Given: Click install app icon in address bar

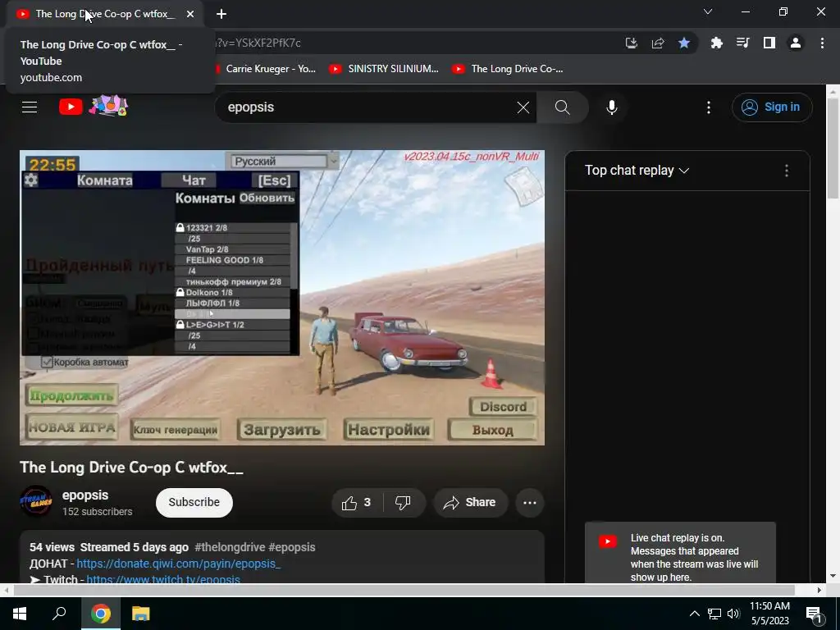Looking at the screenshot, I should (632, 43).
